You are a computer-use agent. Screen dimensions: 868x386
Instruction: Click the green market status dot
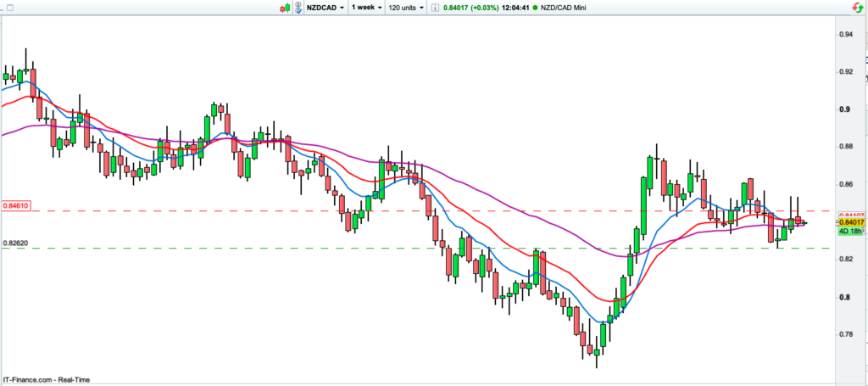point(536,8)
